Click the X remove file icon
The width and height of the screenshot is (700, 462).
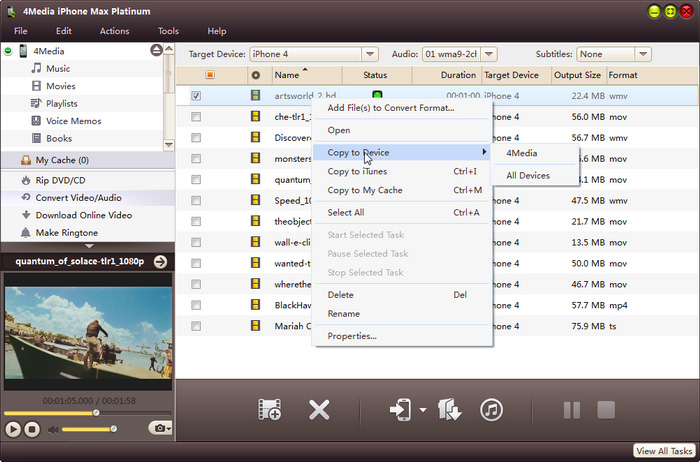point(319,409)
